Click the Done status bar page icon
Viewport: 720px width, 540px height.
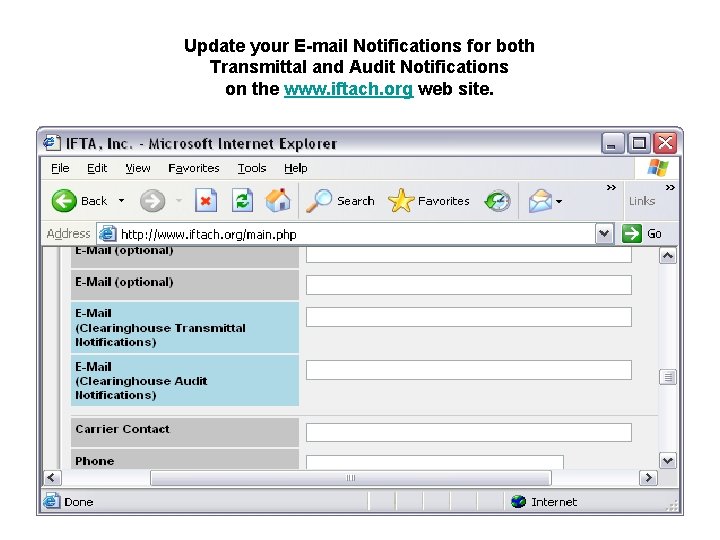[x=51, y=501]
